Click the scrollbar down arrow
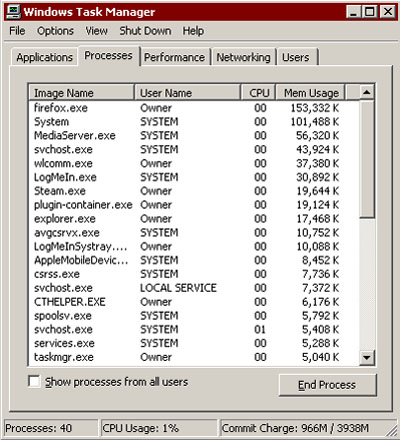This screenshot has width=400, height=440. click(367, 358)
